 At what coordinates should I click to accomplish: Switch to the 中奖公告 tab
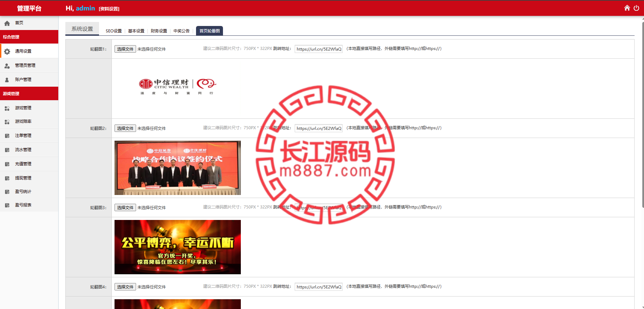(x=181, y=31)
